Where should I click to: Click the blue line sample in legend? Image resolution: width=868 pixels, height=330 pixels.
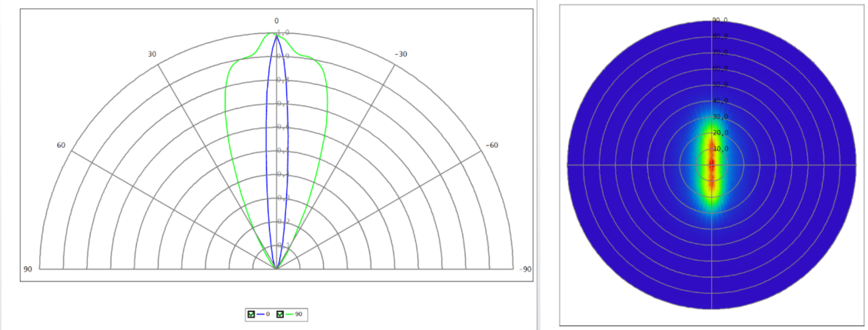(260, 315)
